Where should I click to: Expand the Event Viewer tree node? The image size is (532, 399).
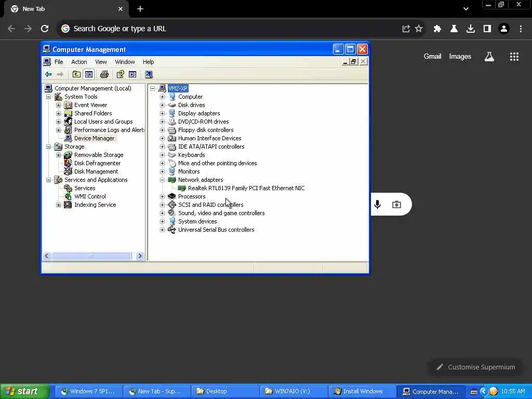(x=58, y=105)
